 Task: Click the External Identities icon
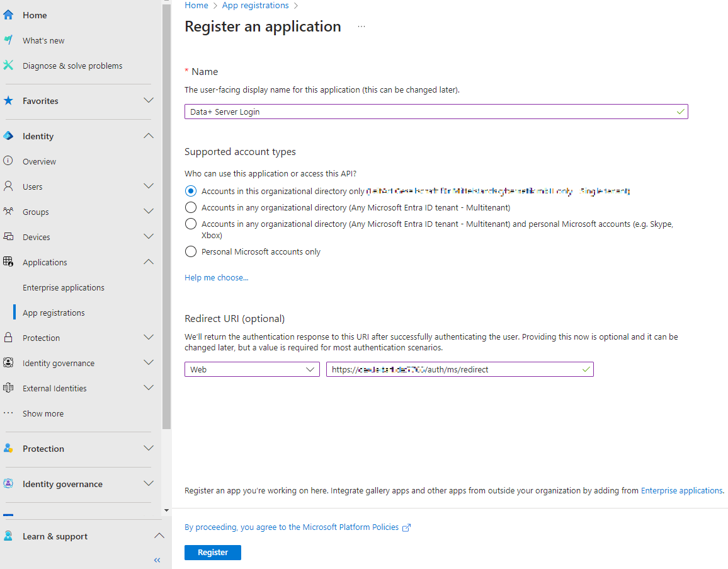click(x=8, y=388)
